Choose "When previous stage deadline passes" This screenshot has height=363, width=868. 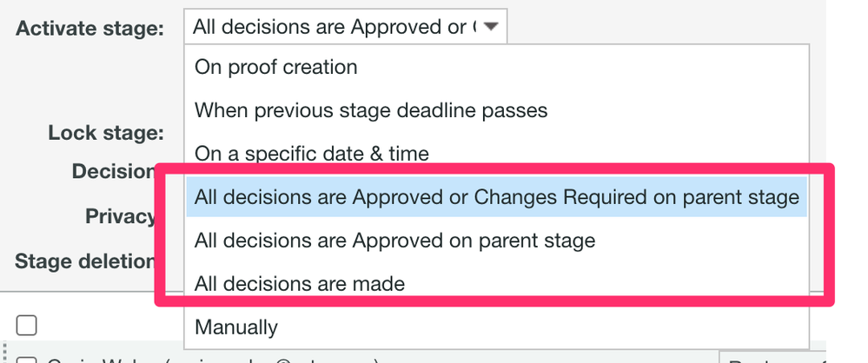coord(371,110)
